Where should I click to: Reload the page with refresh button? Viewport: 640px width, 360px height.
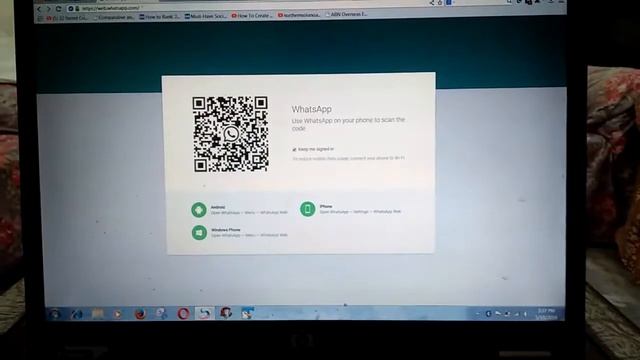coord(58,9)
